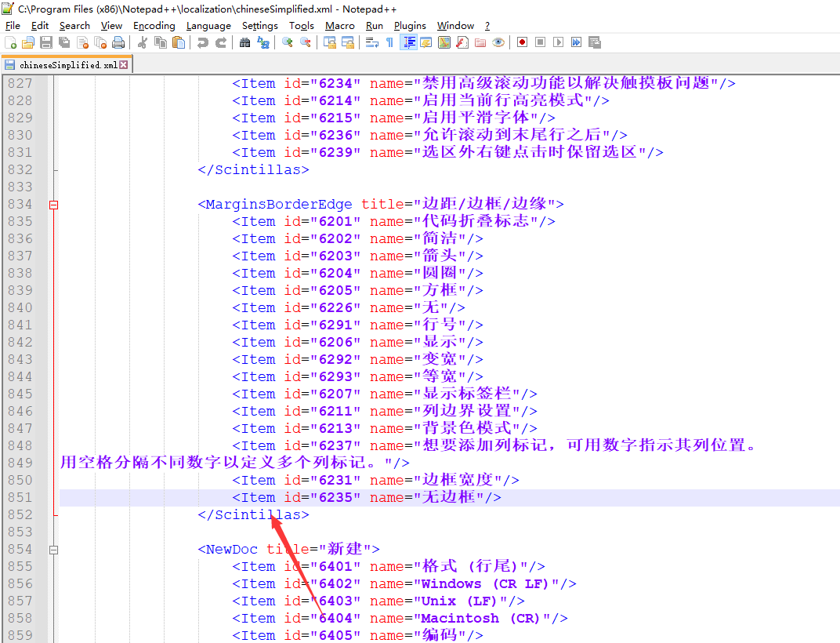Open the View menu
This screenshot has width=840, height=643.
pos(111,26)
